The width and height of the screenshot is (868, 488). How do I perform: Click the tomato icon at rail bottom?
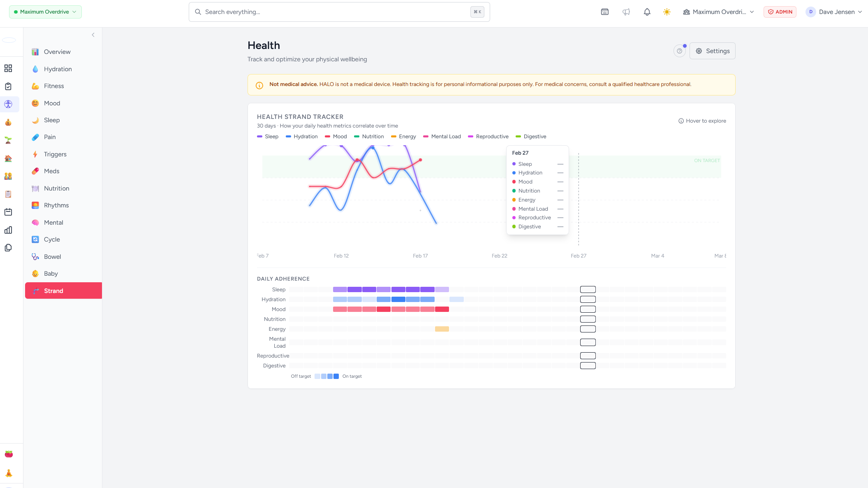coord(9,454)
